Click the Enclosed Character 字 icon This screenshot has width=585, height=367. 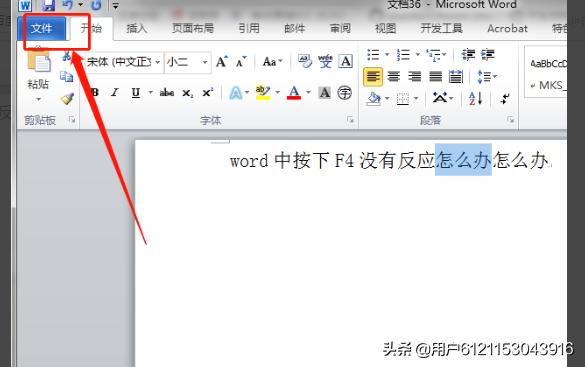click(344, 92)
